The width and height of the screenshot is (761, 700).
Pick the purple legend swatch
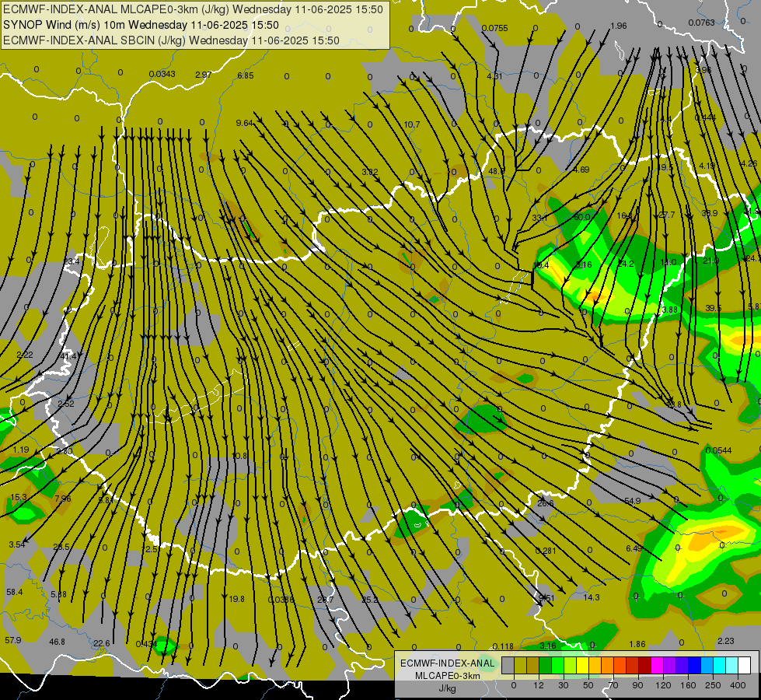pyautogui.click(x=670, y=666)
